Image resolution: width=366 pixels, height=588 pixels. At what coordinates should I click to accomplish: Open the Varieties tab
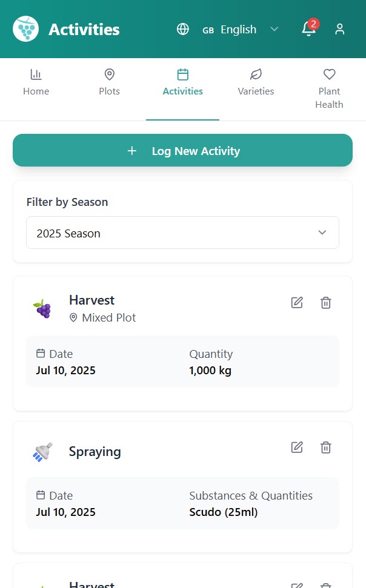click(256, 82)
